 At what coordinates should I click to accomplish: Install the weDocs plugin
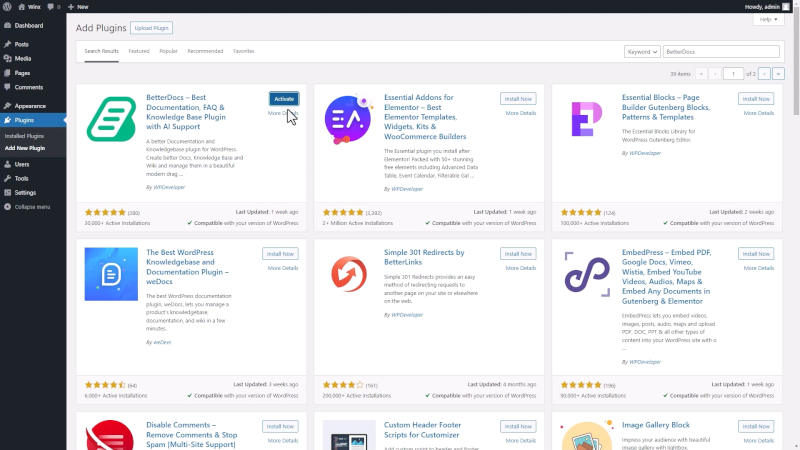pyautogui.click(x=280, y=254)
